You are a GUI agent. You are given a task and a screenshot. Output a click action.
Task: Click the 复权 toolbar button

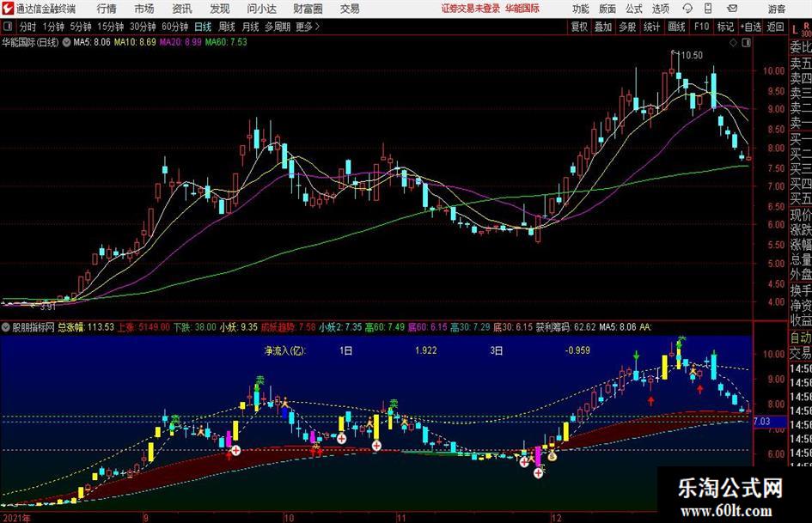[x=579, y=27]
